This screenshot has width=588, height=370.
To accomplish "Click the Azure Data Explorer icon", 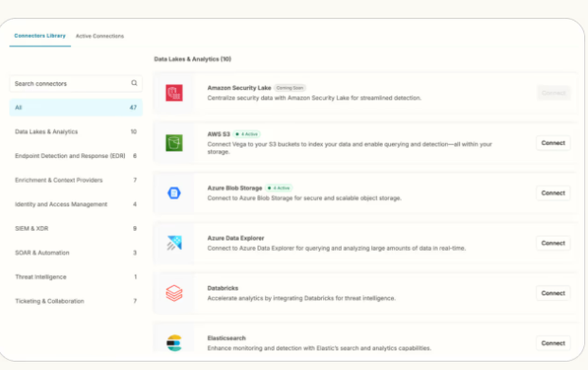I will (174, 243).
